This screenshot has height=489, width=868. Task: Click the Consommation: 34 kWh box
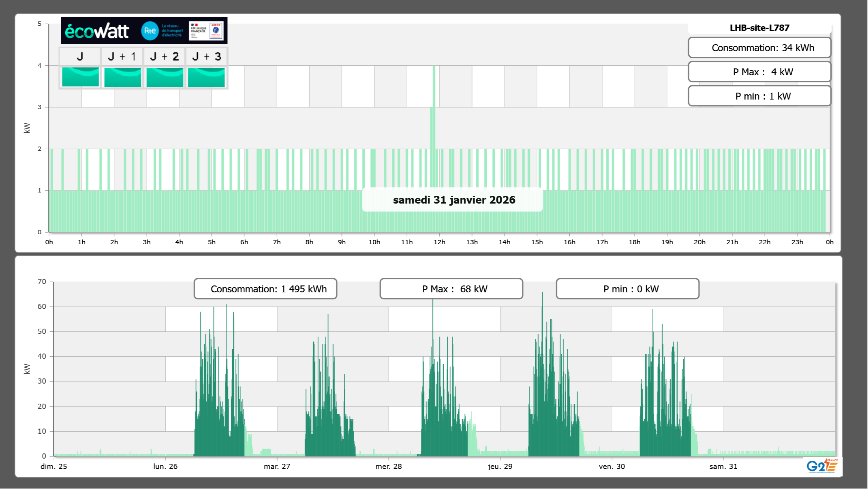tap(759, 48)
